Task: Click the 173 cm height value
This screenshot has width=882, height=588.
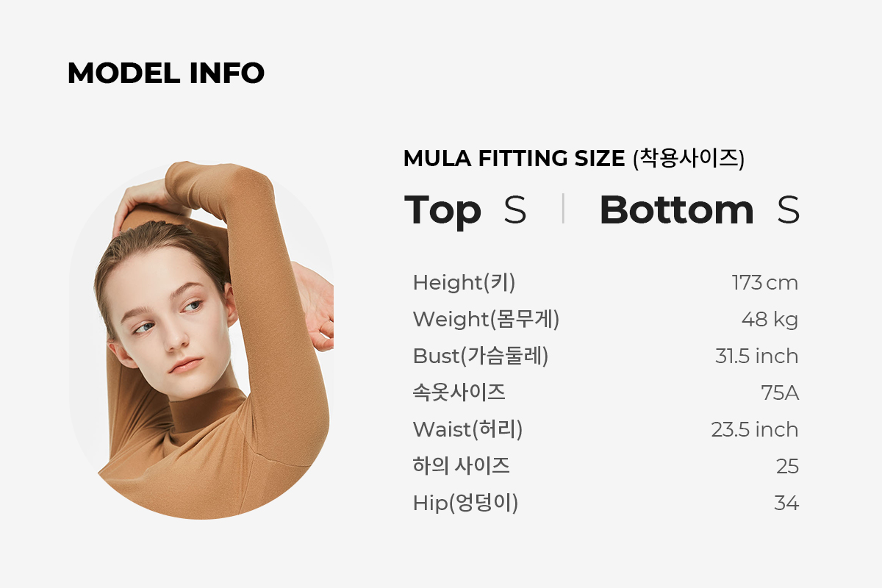Action: pos(764,283)
